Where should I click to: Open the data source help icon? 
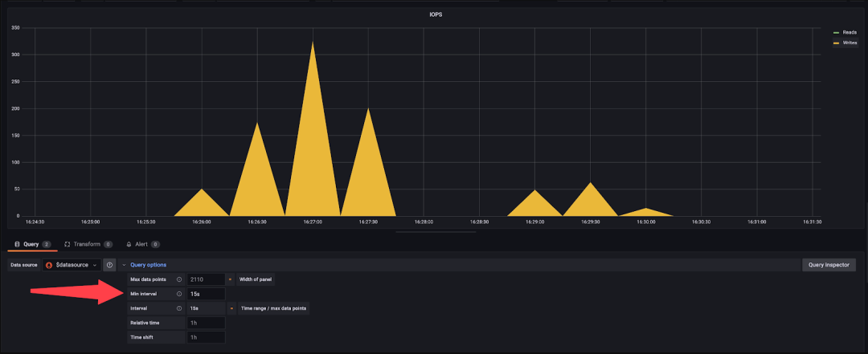[x=109, y=265]
